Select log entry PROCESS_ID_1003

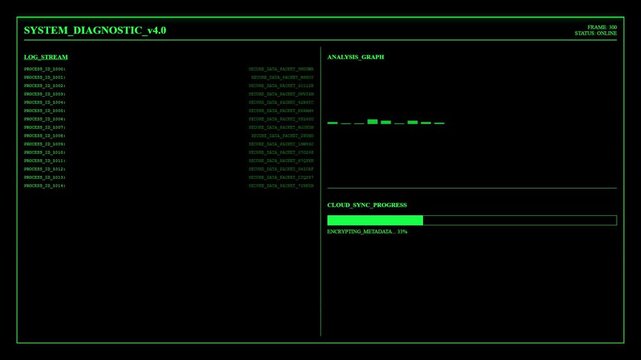click(169, 94)
